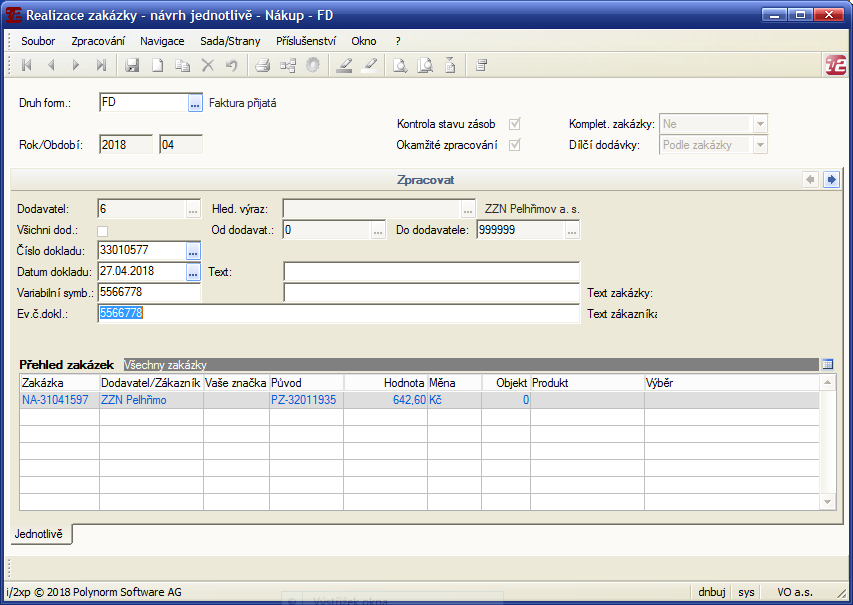Open the Zpracování menu

coord(98,41)
